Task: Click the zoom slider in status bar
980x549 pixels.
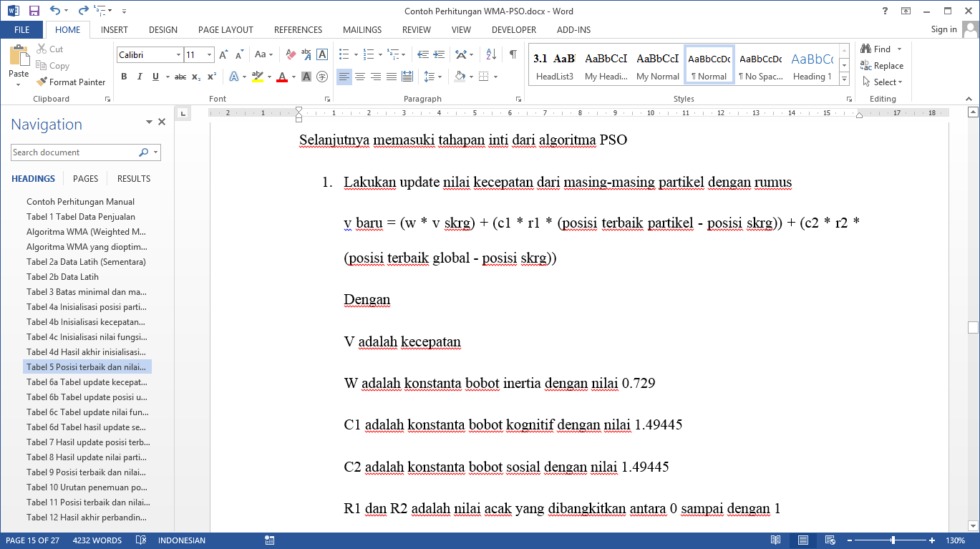Action: coord(893,540)
